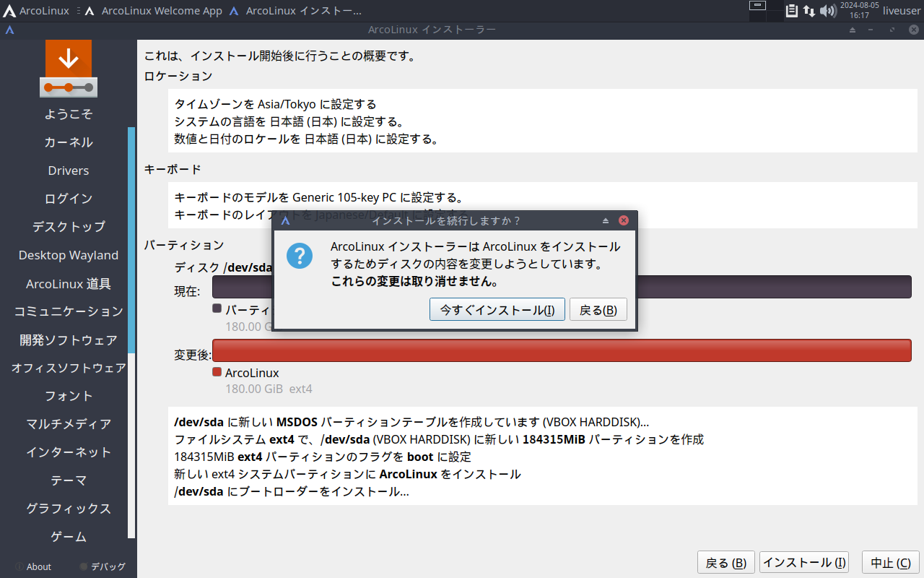Image resolution: width=924 pixels, height=578 pixels.
Task: Click the installer window's title bar menu icon
Action: [x=9, y=30]
